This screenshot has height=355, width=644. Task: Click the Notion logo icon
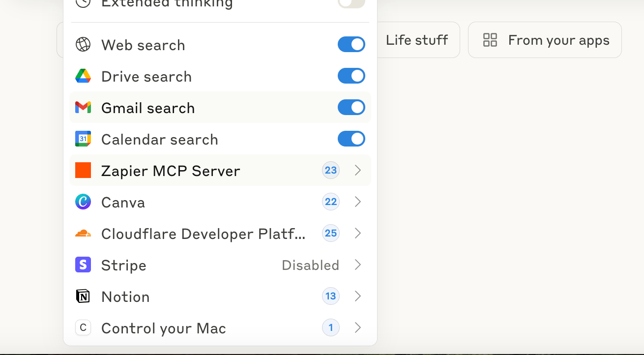[x=83, y=296]
